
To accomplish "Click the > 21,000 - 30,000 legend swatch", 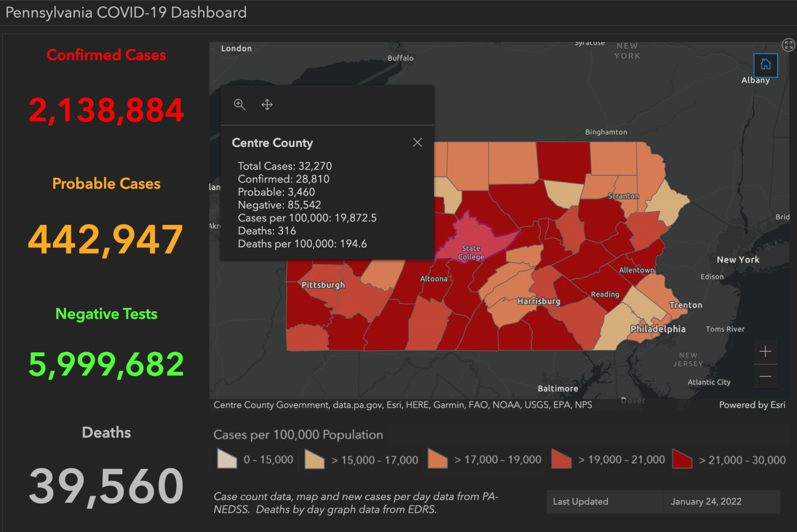I will point(682,459).
